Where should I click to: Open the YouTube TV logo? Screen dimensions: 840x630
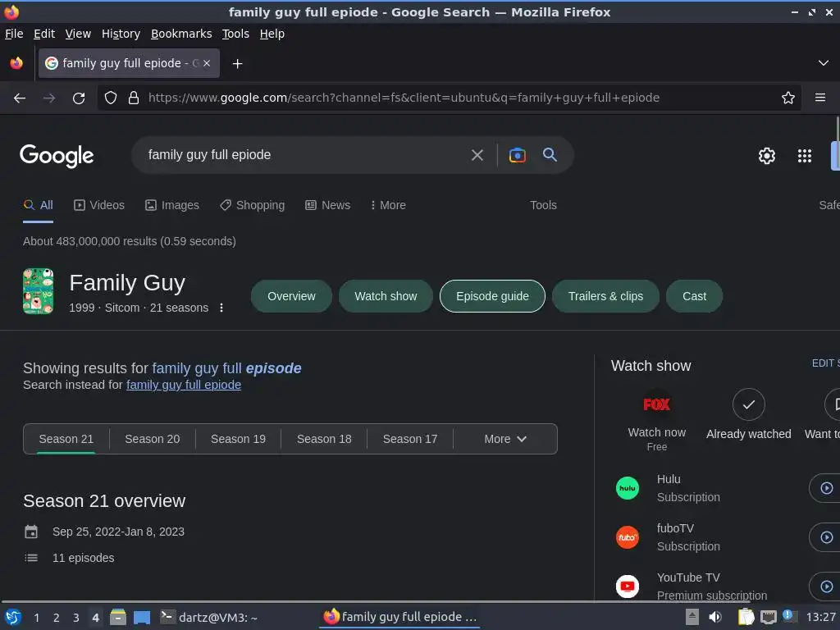628,587
